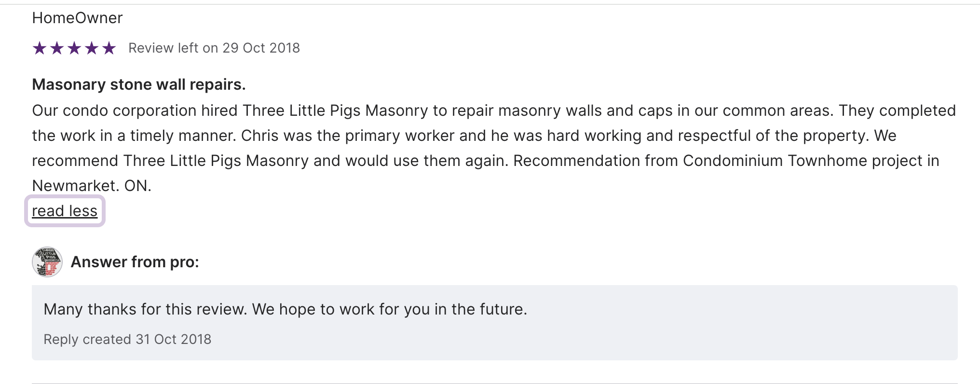
Task: Click the Many thanks reply text
Action: 285,309
